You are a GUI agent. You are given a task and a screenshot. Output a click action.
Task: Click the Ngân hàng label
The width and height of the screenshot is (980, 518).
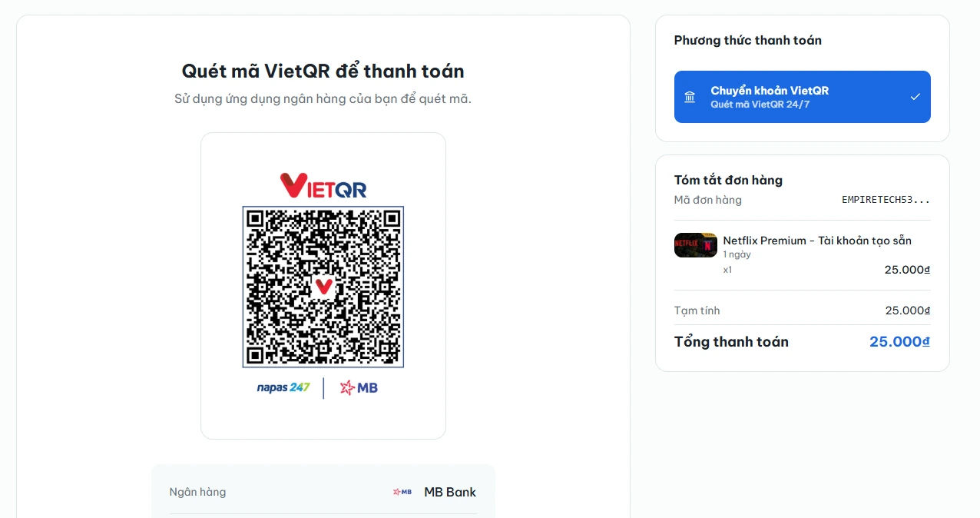pyautogui.click(x=197, y=492)
